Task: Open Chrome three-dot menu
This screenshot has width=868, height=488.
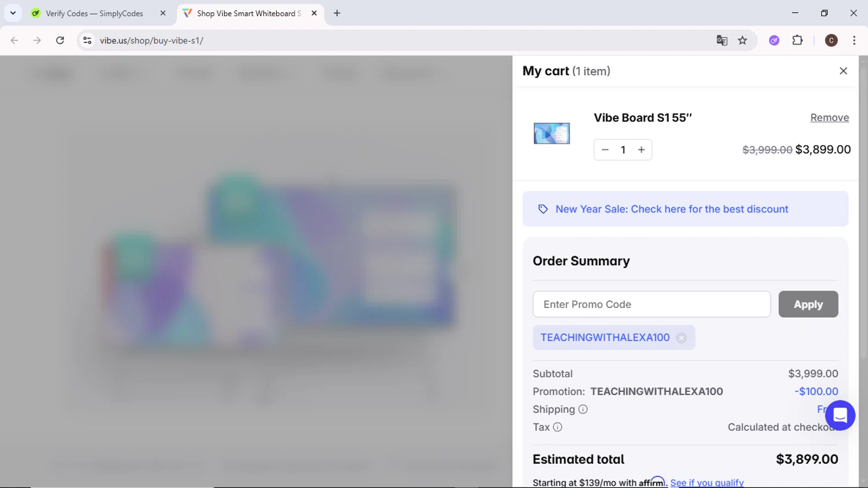Action: 854,41
